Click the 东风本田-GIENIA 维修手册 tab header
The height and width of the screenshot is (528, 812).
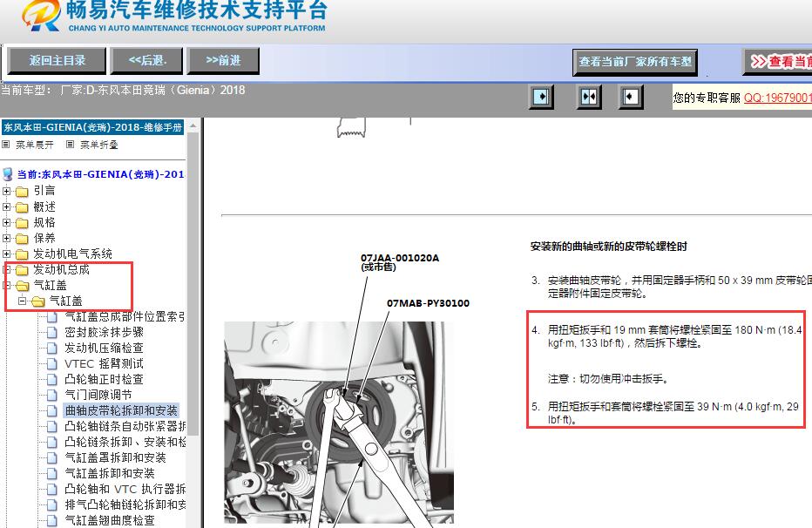click(x=93, y=127)
